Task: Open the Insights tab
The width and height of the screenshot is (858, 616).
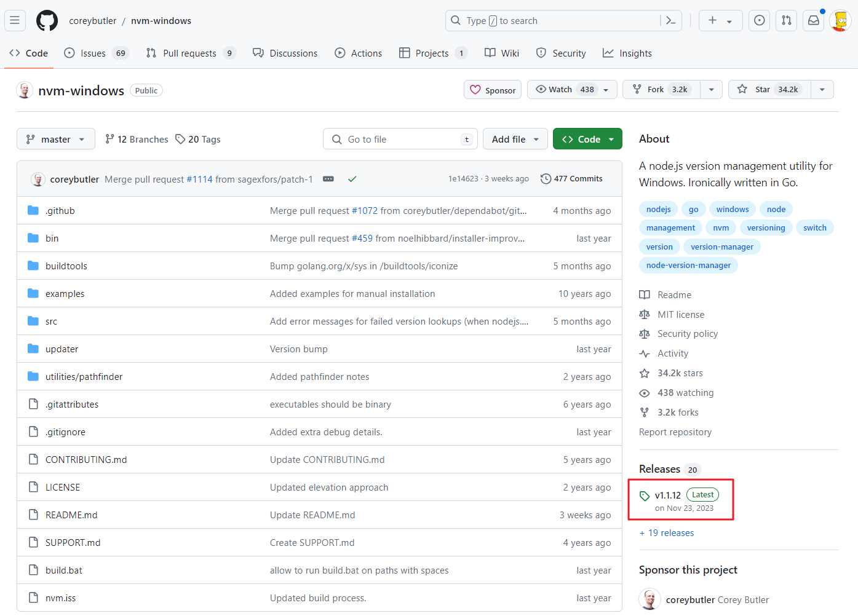Action: (x=627, y=53)
